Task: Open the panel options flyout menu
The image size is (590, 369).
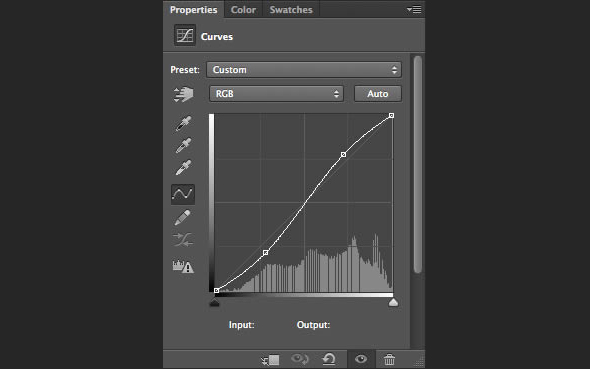Action: pos(414,10)
